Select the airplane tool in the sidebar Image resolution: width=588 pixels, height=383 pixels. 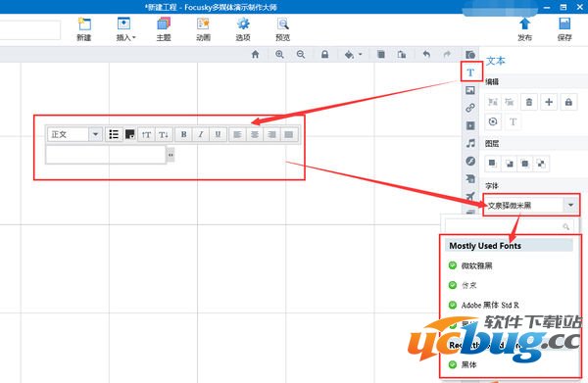pos(470,196)
